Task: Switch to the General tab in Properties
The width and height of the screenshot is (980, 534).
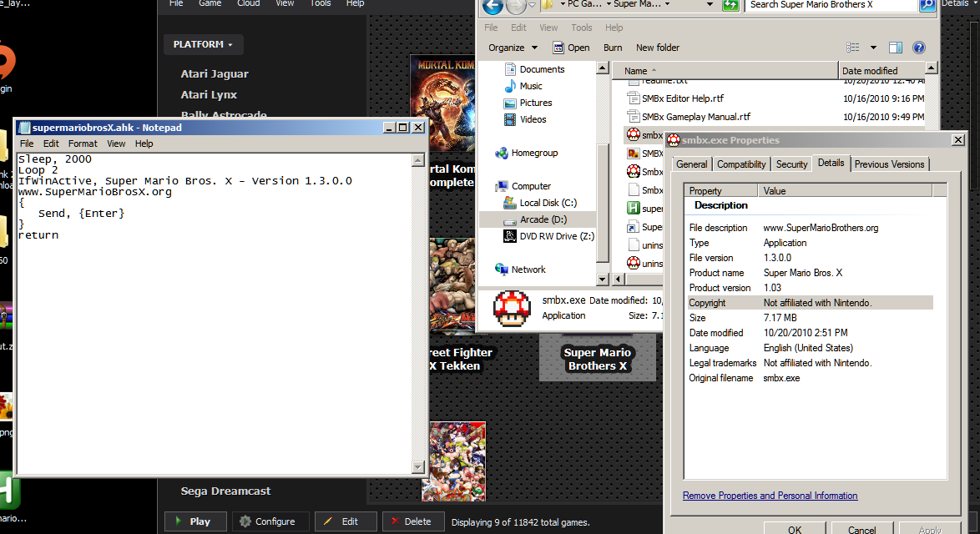Action: click(692, 164)
